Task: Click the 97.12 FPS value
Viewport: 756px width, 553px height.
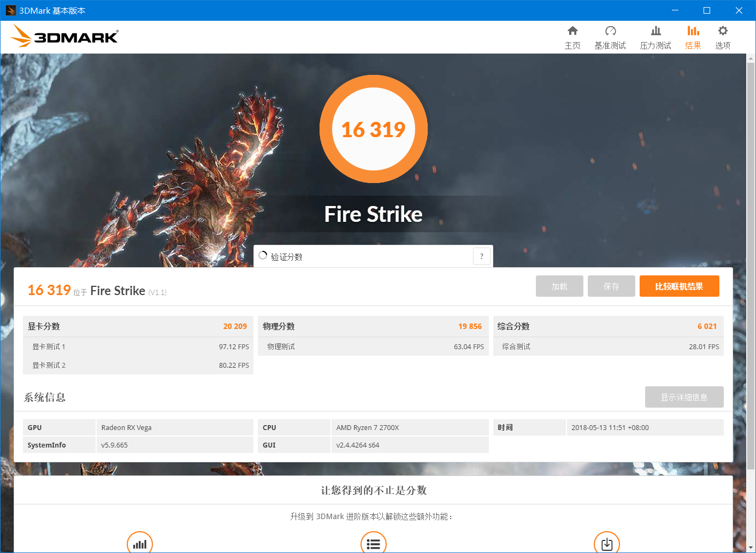Action: tap(234, 346)
